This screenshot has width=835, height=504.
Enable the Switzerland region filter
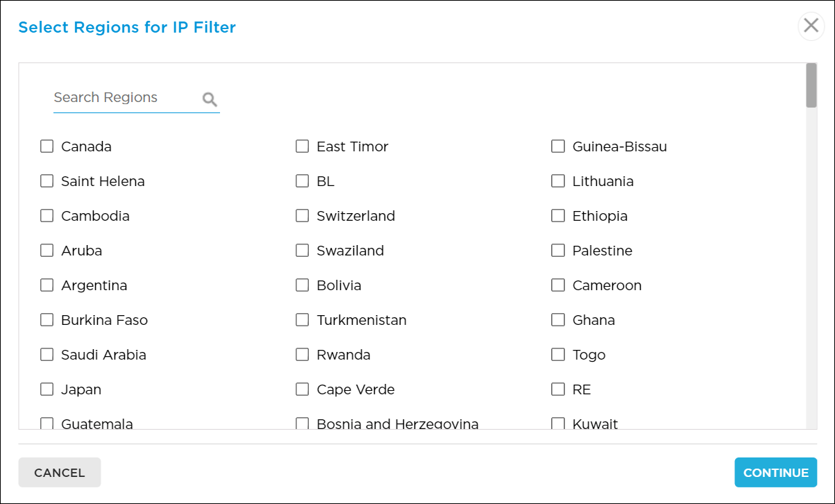[302, 215]
